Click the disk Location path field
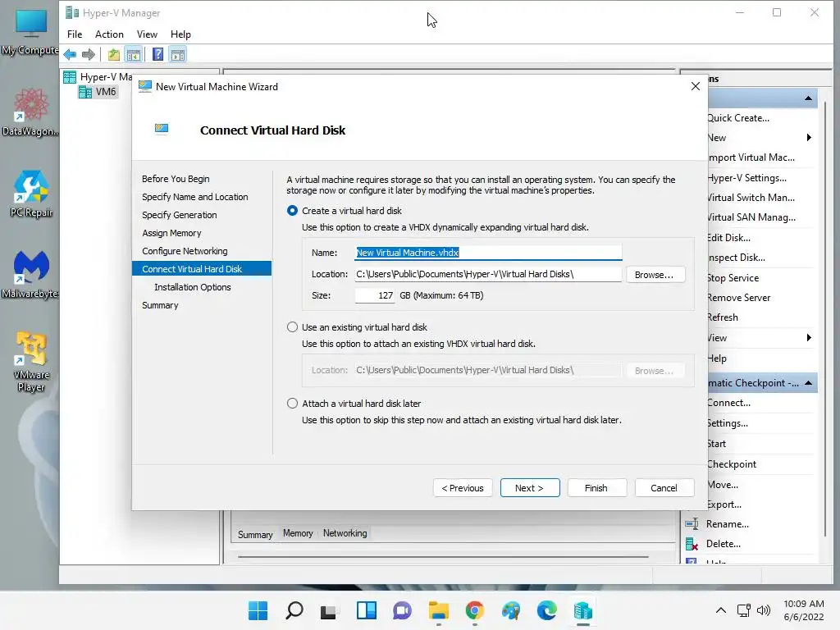This screenshot has height=630, width=840. pos(488,274)
